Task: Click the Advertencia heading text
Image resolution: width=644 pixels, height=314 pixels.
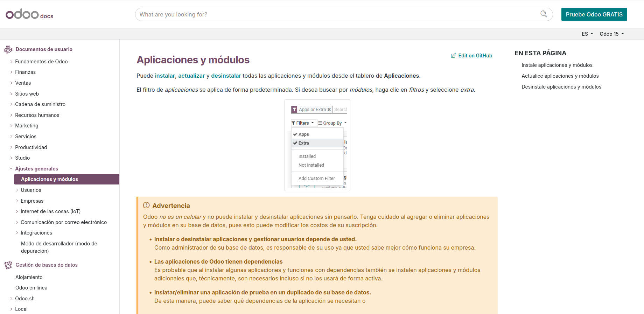Action: pyautogui.click(x=171, y=206)
